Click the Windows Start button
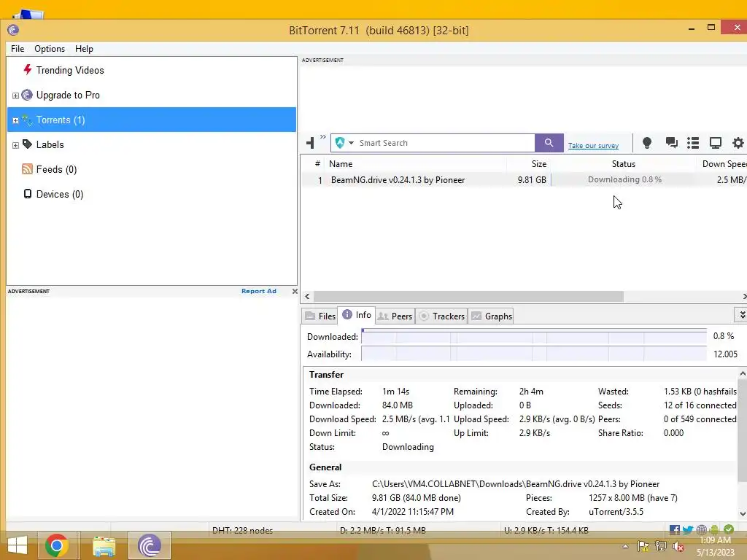This screenshot has width=747, height=560. coord(18,545)
